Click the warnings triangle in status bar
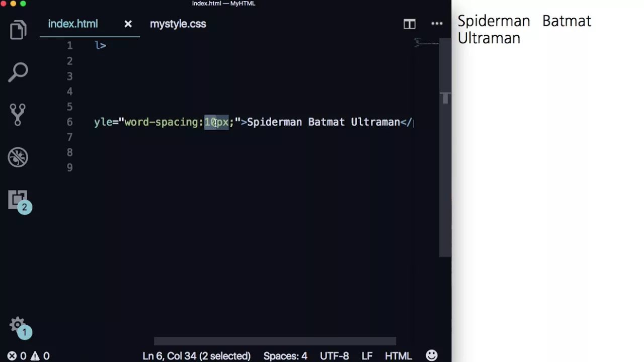644x362 pixels. click(40, 356)
